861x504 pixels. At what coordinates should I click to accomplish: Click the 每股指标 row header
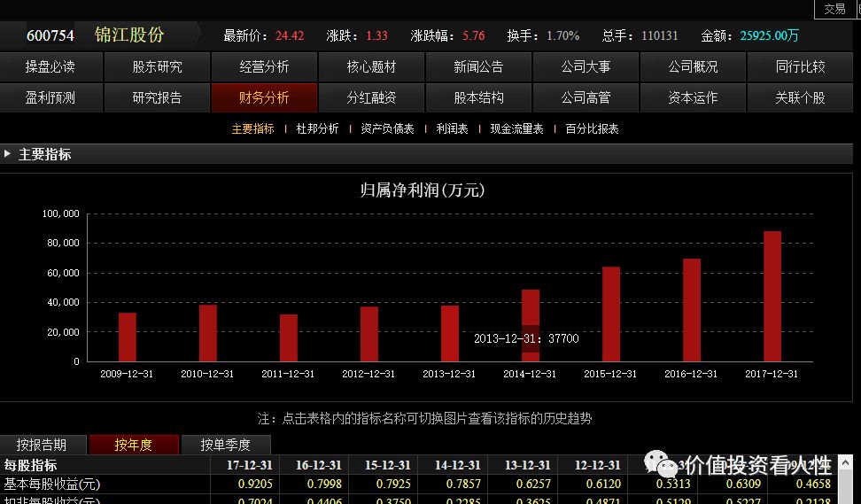point(30,466)
